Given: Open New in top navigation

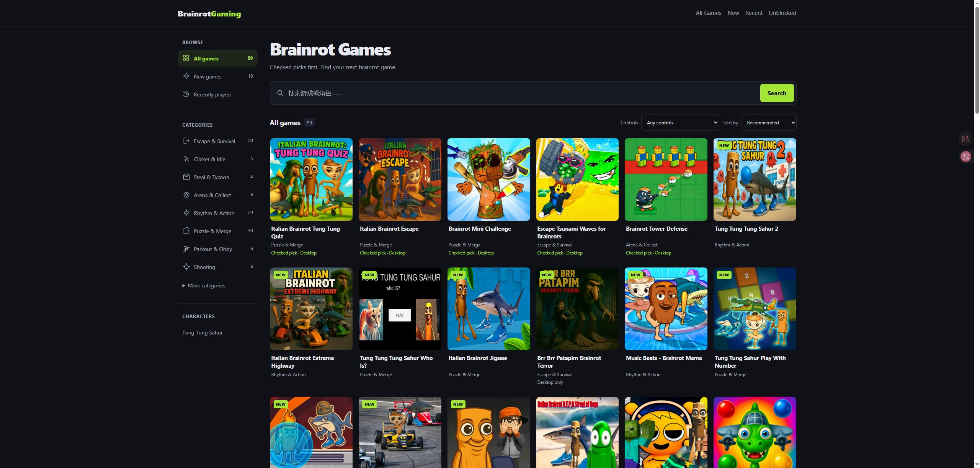Looking at the screenshot, I should tap(733, 13).
